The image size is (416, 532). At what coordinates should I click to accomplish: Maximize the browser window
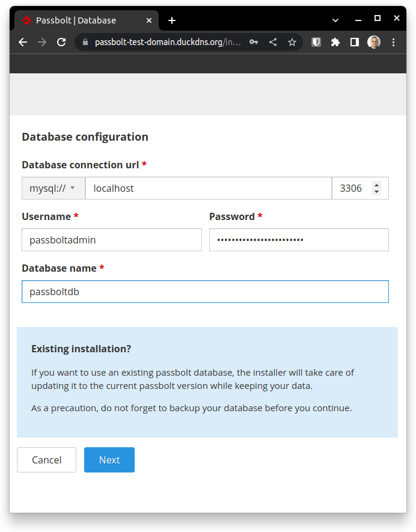(x=378, y=18)
